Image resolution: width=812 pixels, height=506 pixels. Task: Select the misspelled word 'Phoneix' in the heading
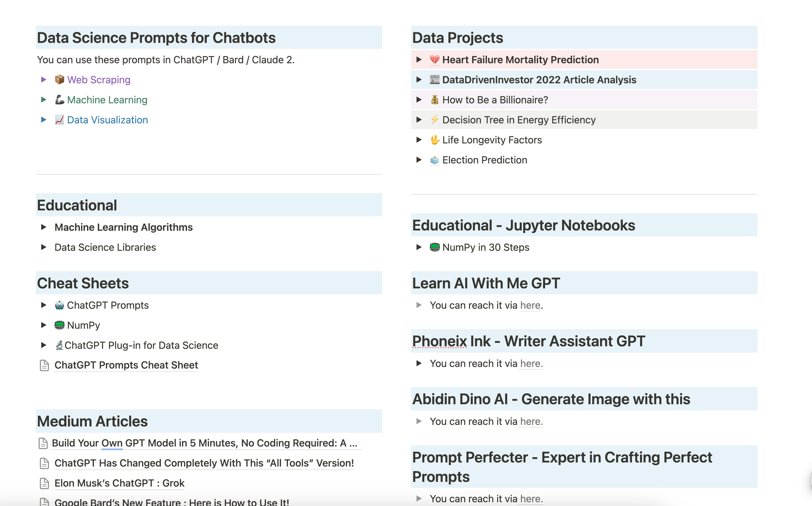[x=439, y=341]
